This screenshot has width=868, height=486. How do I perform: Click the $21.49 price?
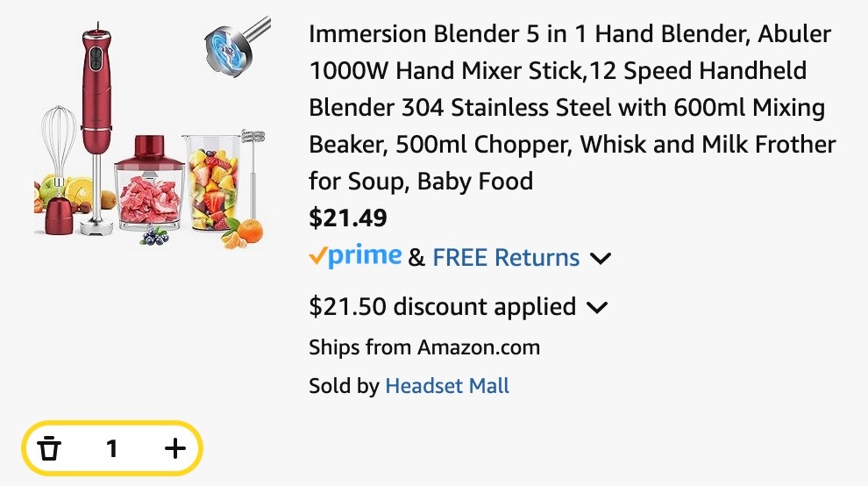pos(348,218)
